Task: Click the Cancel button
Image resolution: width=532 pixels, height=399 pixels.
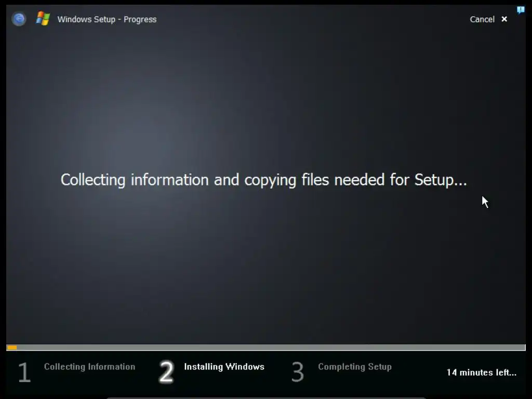Action: (x=482, y=19)
